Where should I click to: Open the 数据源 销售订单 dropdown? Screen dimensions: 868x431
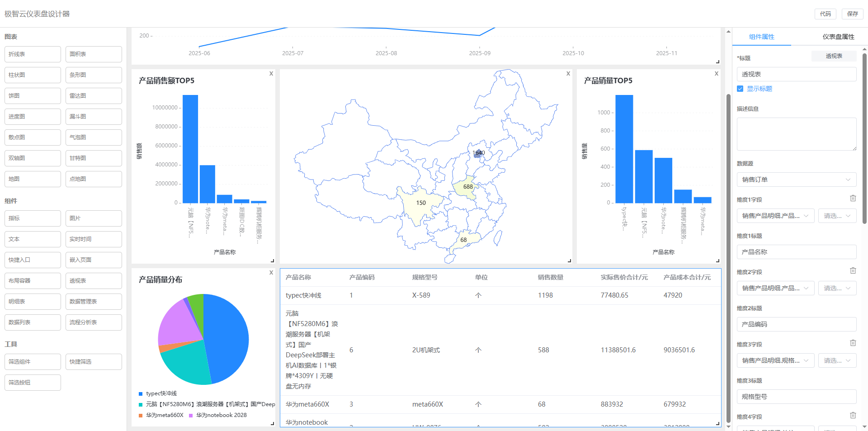796,180
